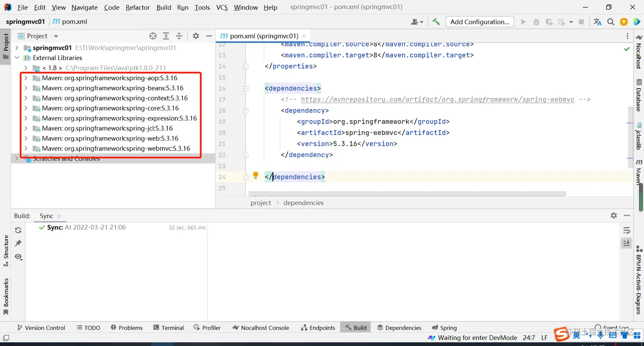Open the Terminal tool window

click(168, 328)
